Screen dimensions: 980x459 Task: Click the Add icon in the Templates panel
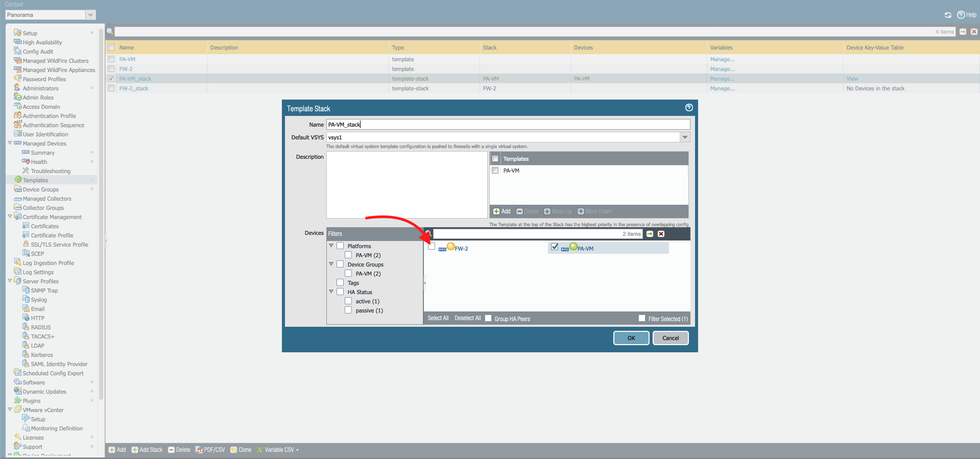pyautogui.click(x=496, y=211)
